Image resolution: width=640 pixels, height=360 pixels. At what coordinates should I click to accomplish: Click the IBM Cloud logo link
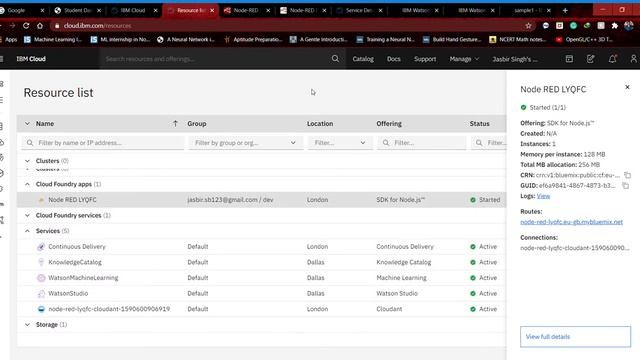coord(31,59)
